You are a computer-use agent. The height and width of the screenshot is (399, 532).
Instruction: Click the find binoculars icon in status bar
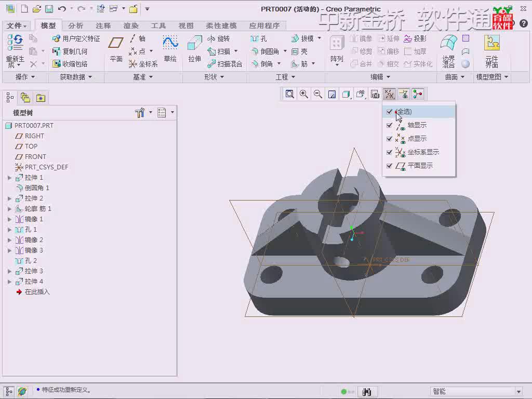367,392
